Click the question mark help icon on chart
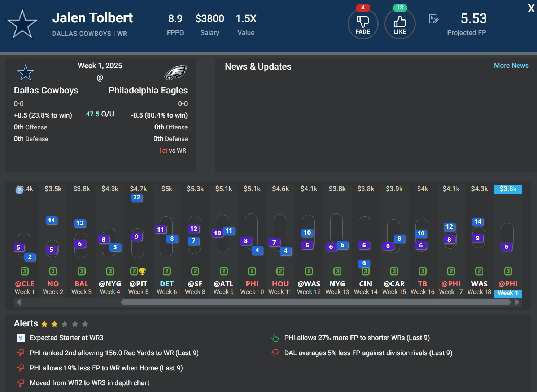Viewport: 537px width, 392px height. pos(19,190)
